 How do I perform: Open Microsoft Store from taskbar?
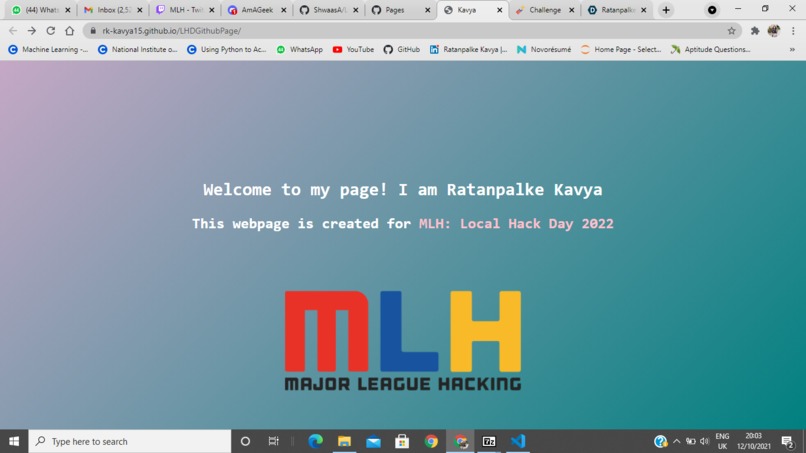402,441
